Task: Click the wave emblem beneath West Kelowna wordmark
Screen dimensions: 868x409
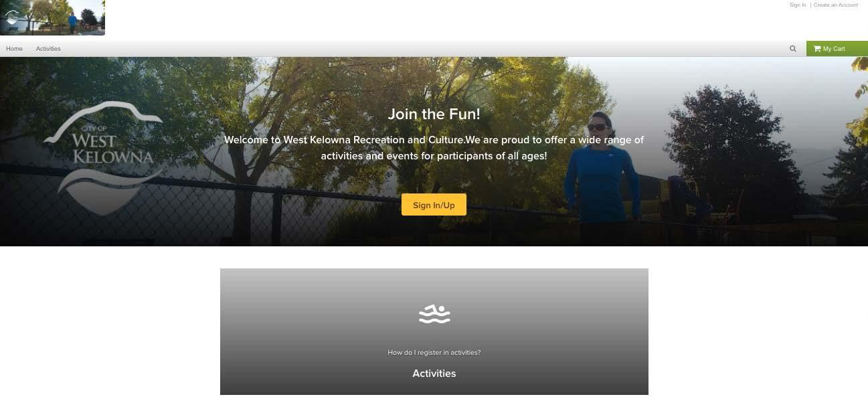Action: tap(107, 189)
